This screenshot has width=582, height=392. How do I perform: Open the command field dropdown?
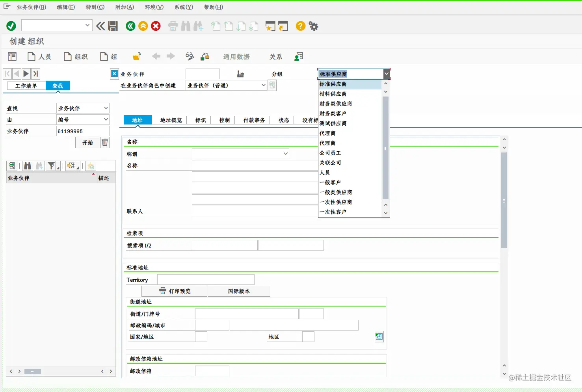coord(87,26)
